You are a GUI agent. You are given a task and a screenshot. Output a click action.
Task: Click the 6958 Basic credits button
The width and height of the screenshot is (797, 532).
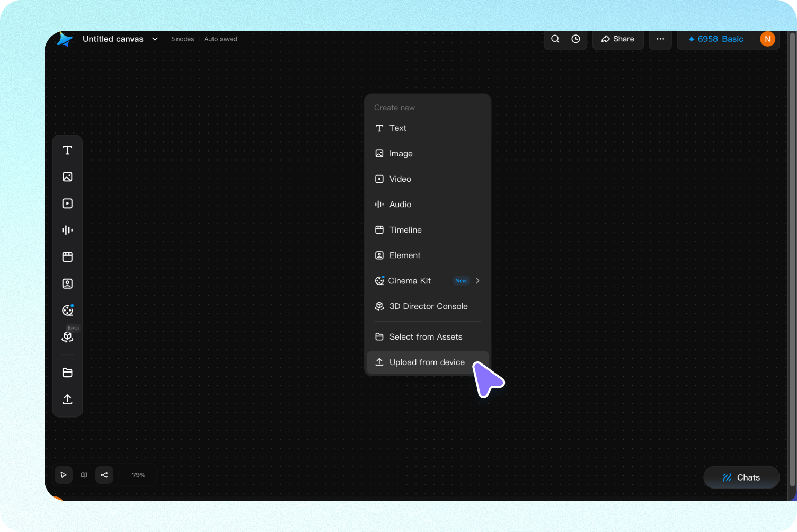point(715,39)
